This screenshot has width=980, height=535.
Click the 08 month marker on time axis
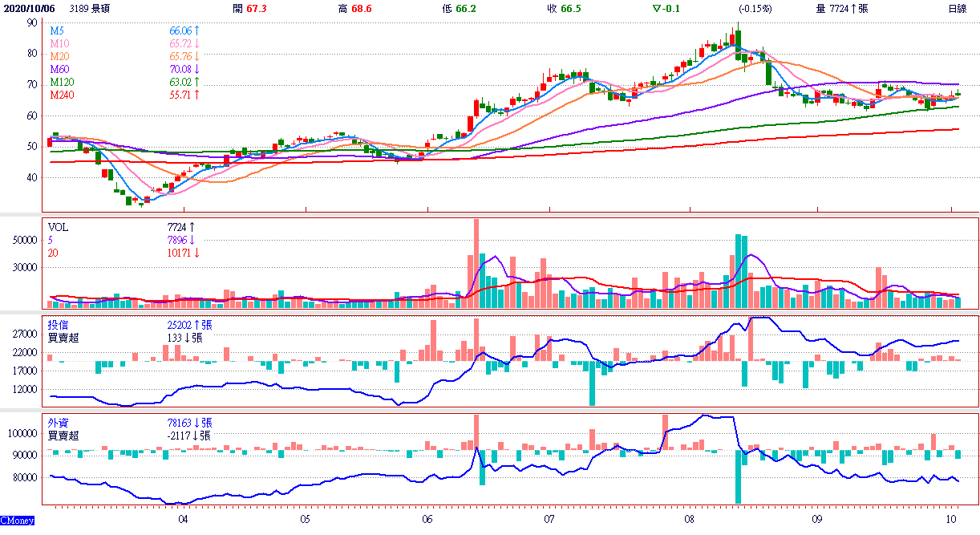click(690, 519)
